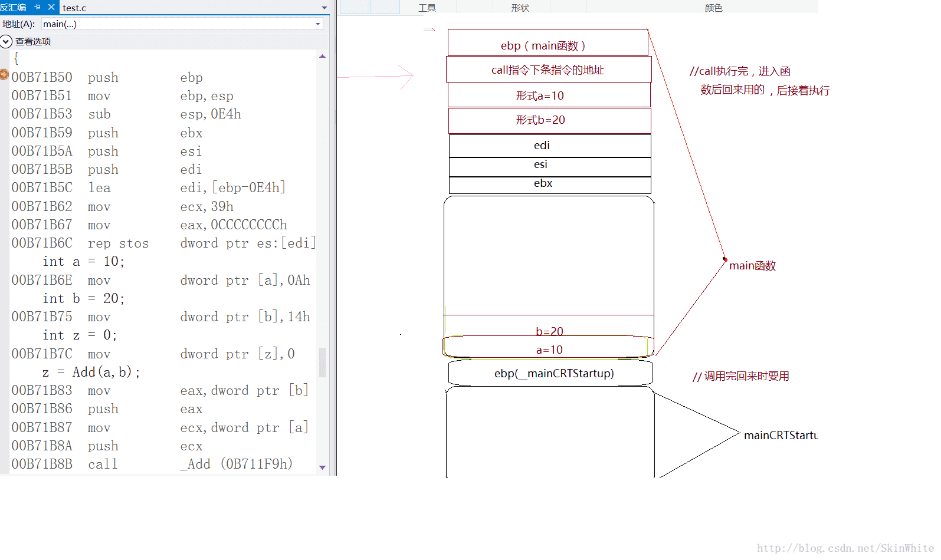The width and height of the screenshot is (941, 560).
Task: Expand the 查看选项 chevron
Action: click(x=6, y=41)
